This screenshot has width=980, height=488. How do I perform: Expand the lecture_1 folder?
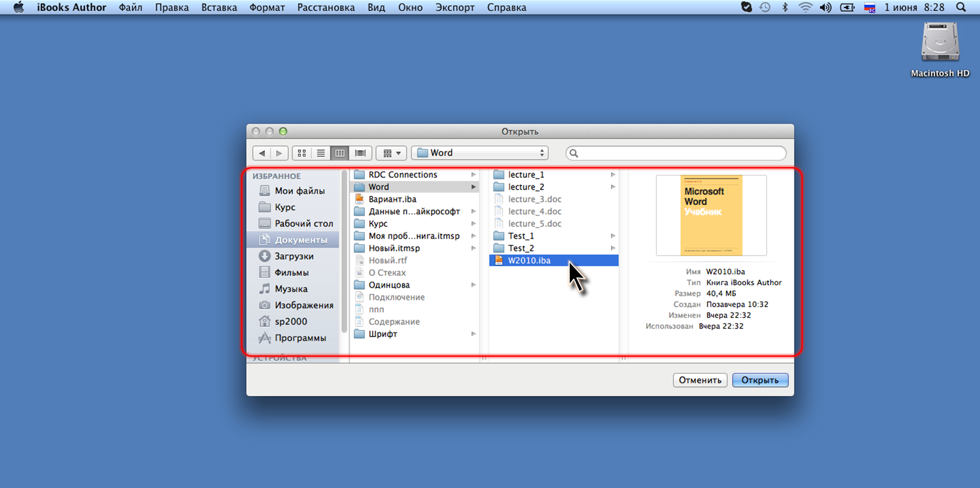point(526,175)
